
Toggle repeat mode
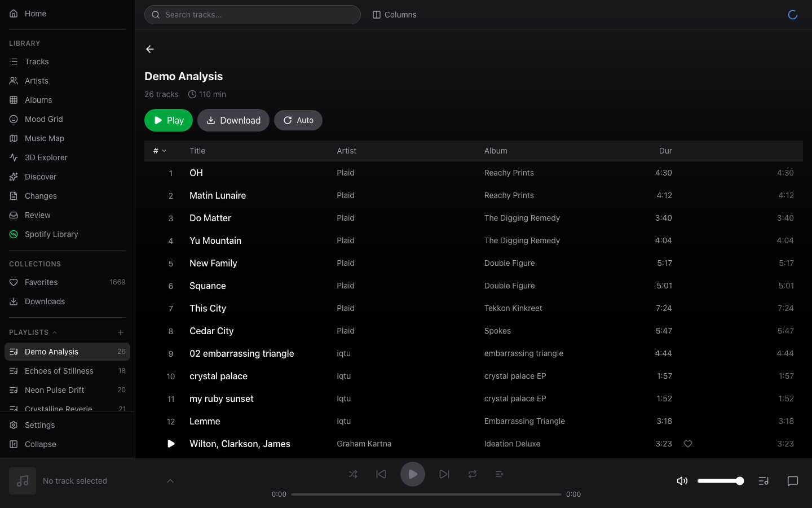473,474
